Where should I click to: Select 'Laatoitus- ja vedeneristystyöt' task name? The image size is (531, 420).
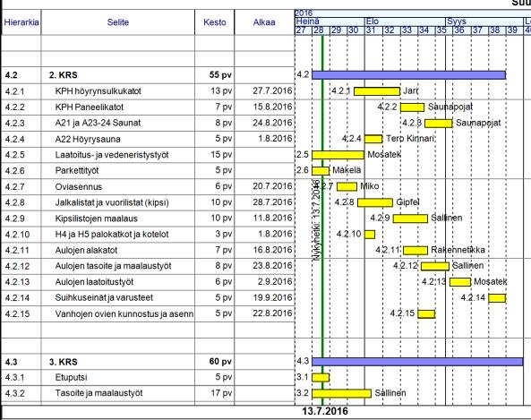tap(112, 155)
